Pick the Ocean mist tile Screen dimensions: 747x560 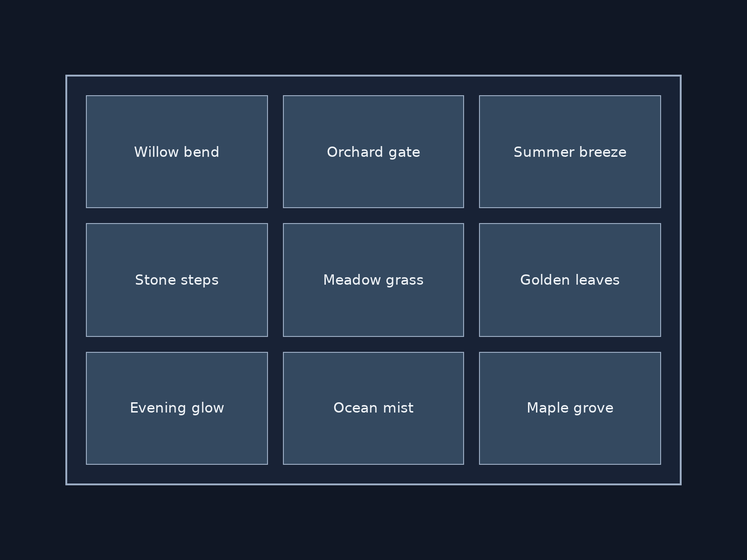point(373,408)
